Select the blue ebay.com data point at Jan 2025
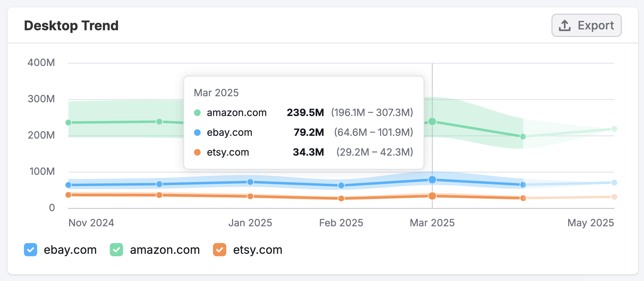The image size is (644, 281). pos(250,181)
